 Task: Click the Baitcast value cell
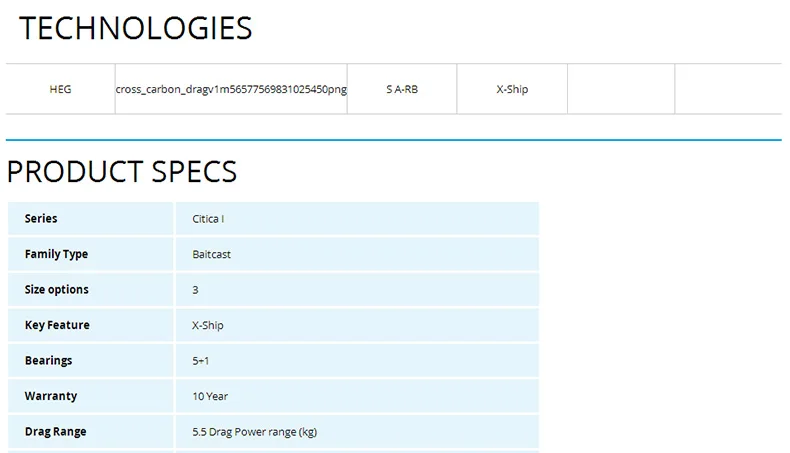[357, 254]
